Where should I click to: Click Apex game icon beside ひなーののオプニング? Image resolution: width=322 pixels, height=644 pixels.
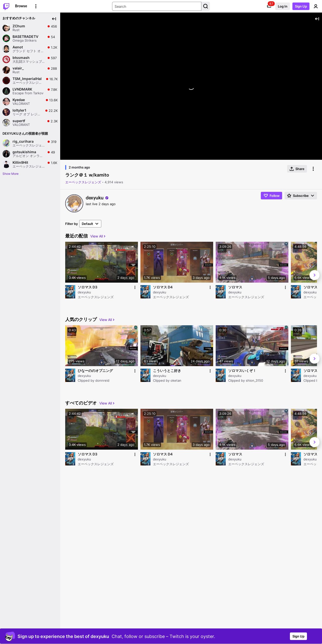[x=70, y=375]
